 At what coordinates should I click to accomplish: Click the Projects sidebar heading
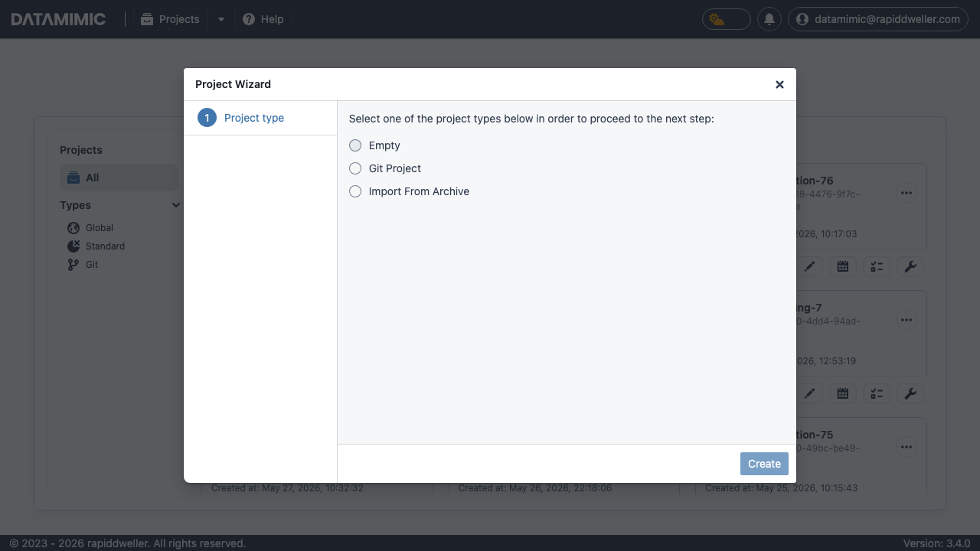coord(81,150)
